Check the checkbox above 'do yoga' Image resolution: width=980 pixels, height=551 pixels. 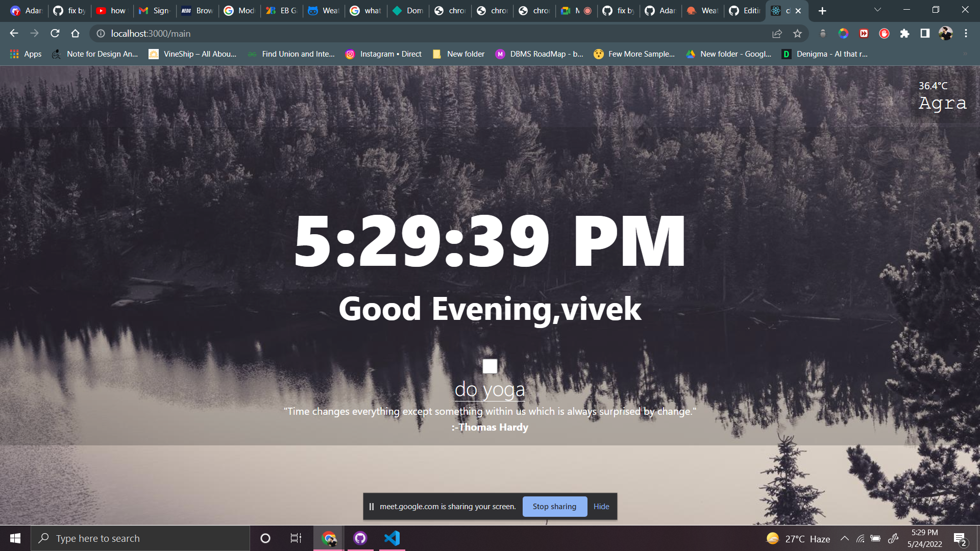489,366
